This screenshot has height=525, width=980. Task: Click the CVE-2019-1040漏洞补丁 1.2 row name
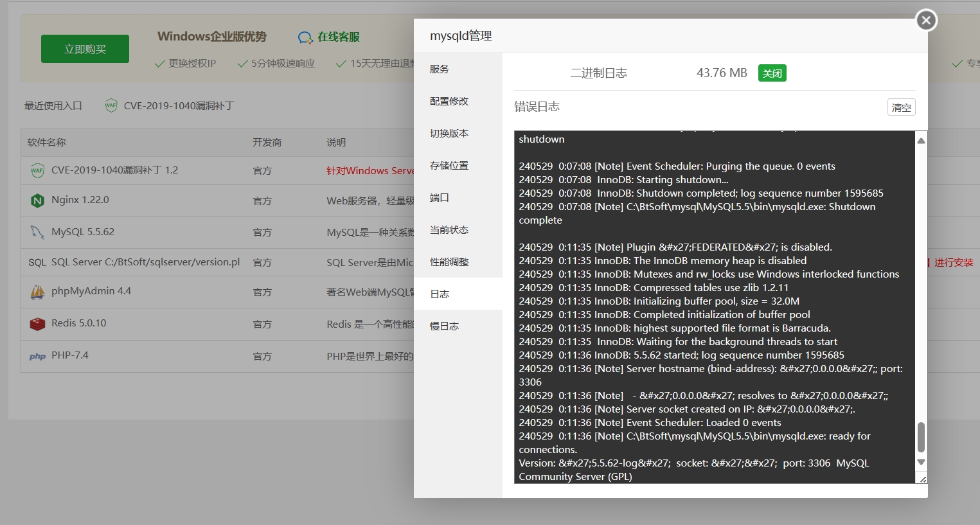[114, 170]
